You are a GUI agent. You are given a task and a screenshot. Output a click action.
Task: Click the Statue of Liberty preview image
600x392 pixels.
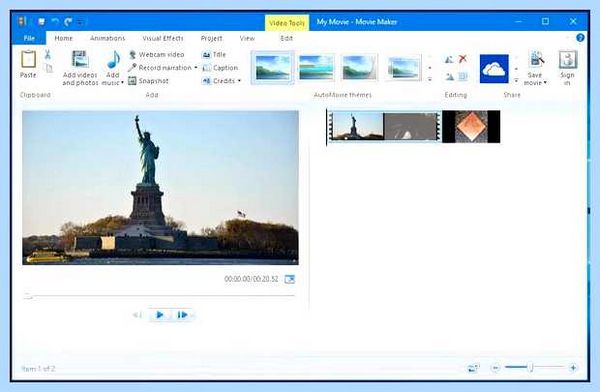click(160, 188)
